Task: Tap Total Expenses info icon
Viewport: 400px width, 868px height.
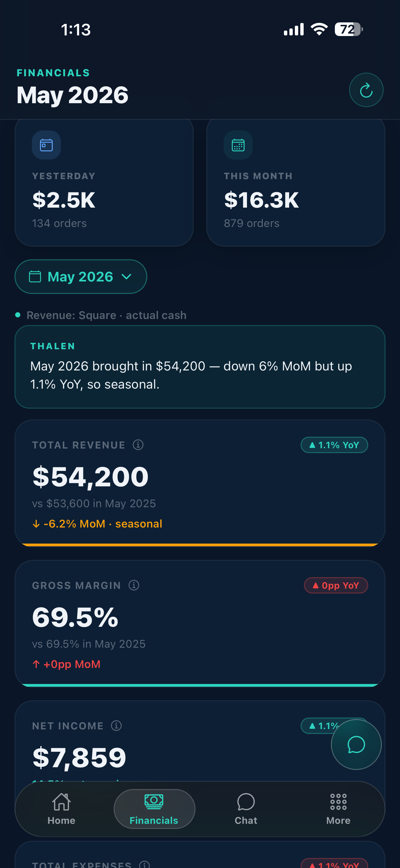Action: pos(144,864)
